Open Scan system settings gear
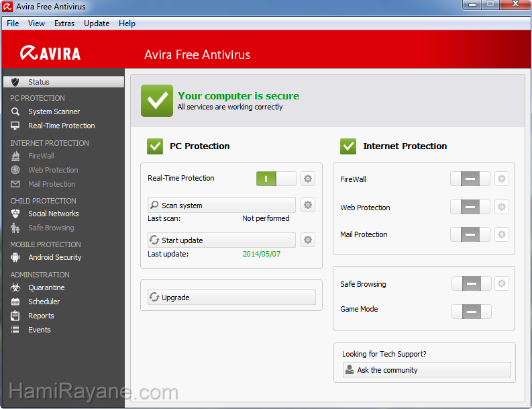The width and height of the screenshot is (532, 409). 308,205
